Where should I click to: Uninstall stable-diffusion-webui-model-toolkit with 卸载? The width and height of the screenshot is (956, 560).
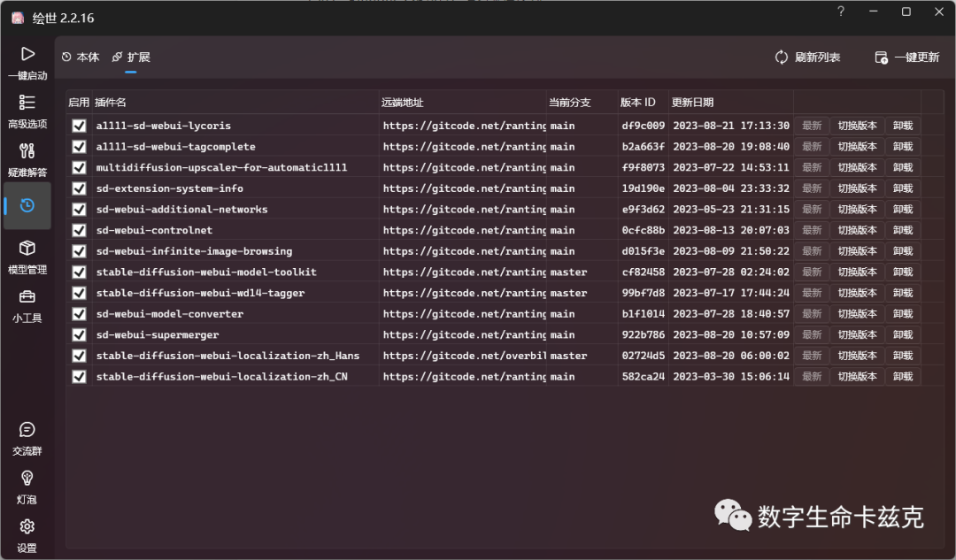pyautogui.click(x=903, y=272)
